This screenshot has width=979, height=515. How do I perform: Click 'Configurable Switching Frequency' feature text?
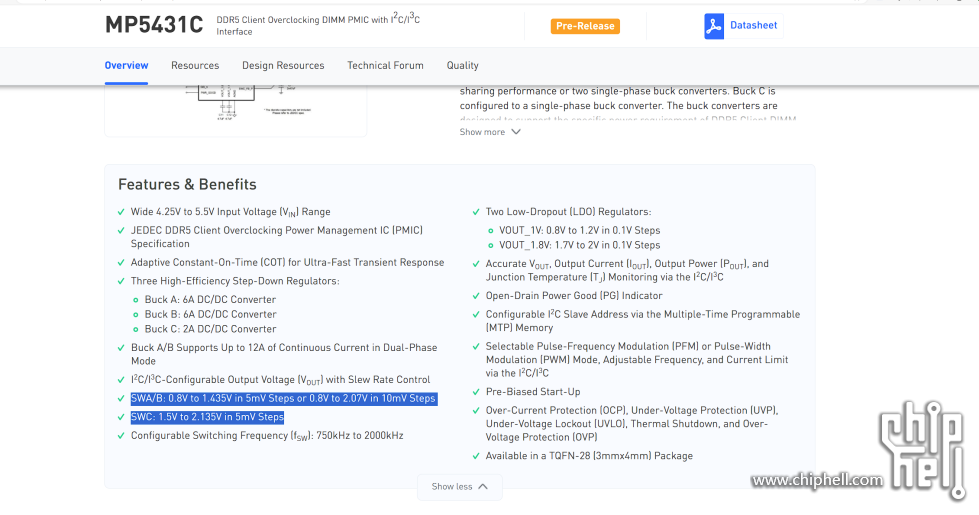coord(267,436)
